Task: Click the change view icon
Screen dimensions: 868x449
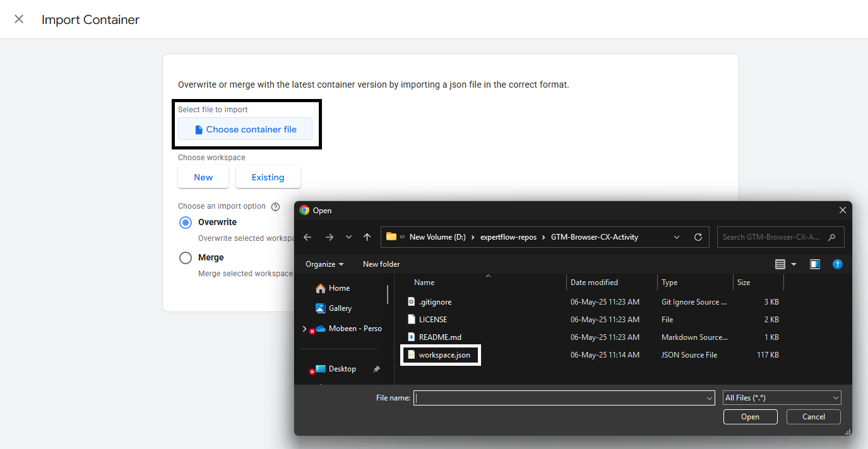Action: click(780, 264)
